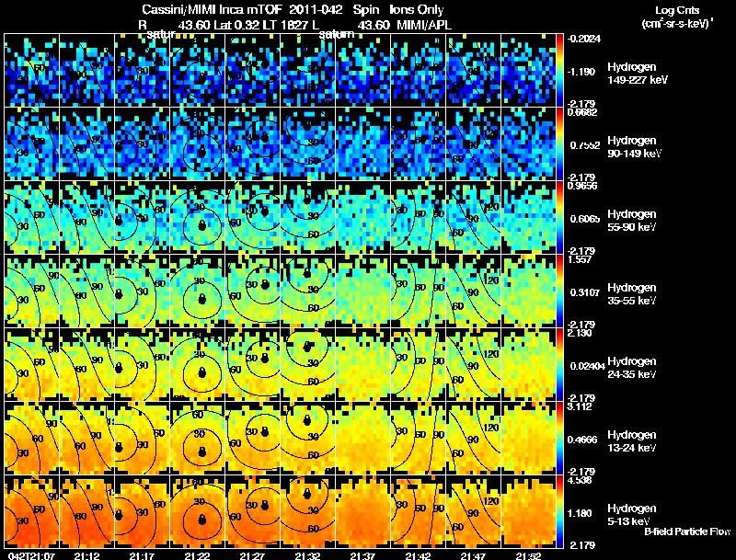This screenshot has height=560, width=736.
Task: Click the 3.112 colorbar value
Action: point(581,406)
